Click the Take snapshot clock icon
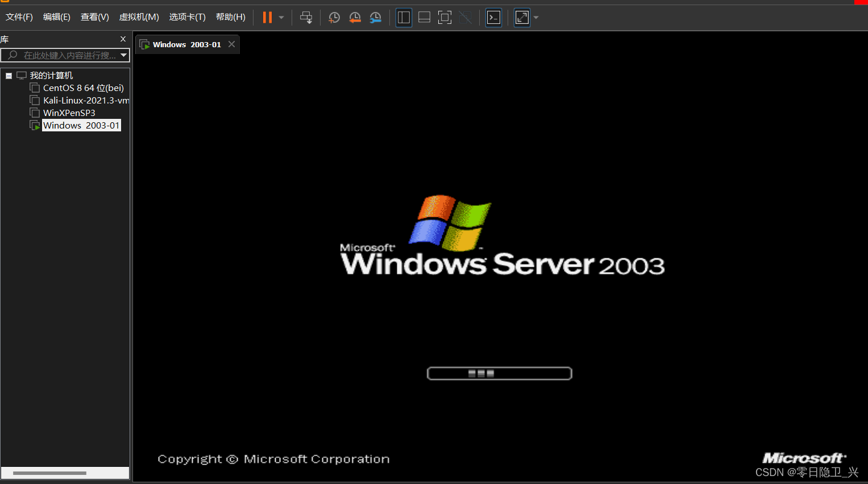The height and width of the screenshot is (484, 868). pyautogui.click(x=334, y=18)
